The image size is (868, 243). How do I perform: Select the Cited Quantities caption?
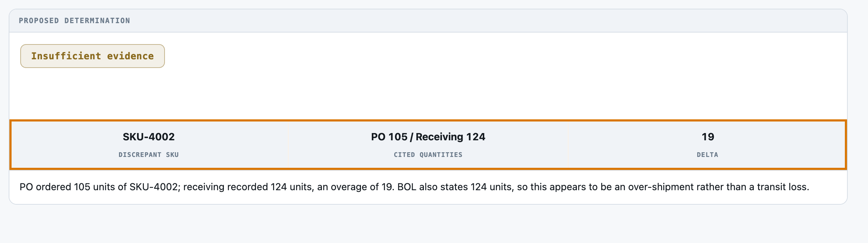pos(428,155)
